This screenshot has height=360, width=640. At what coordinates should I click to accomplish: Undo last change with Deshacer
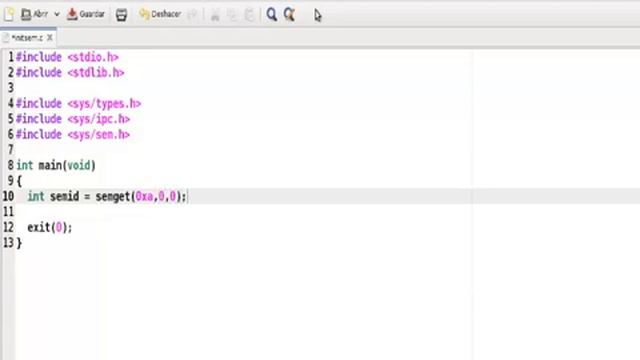(x=160, y=14)
